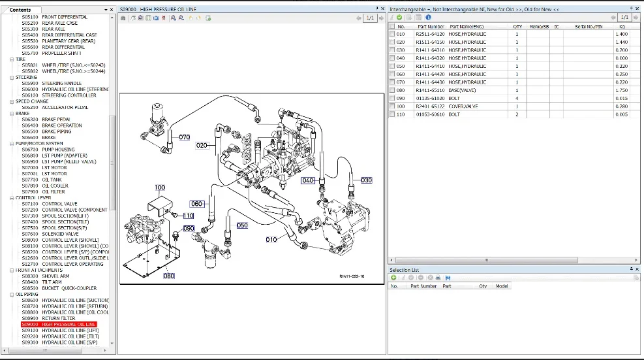This screenshot has height=360, width=644.
Task: Click the green add icon in Selection List
Action: coord(393,278)
